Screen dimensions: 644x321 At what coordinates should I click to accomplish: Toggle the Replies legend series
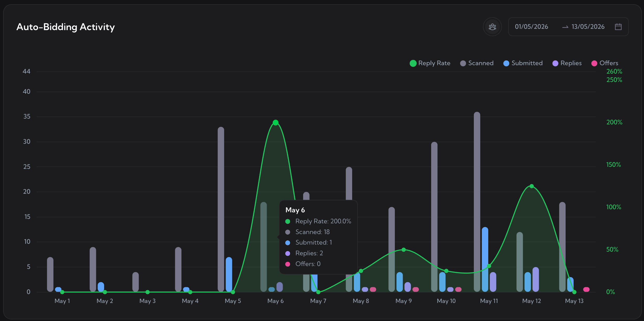(567, 63)
